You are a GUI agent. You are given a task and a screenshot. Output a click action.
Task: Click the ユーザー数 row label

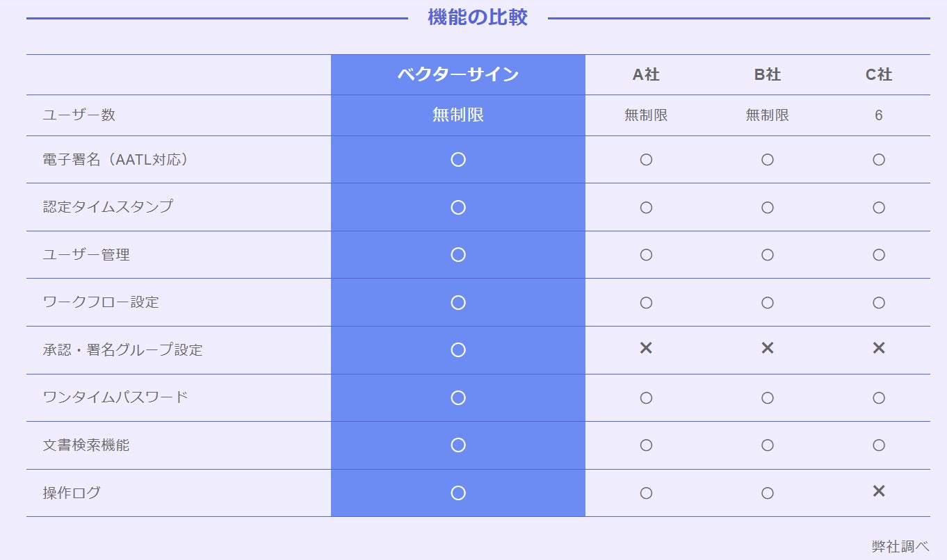79,115
